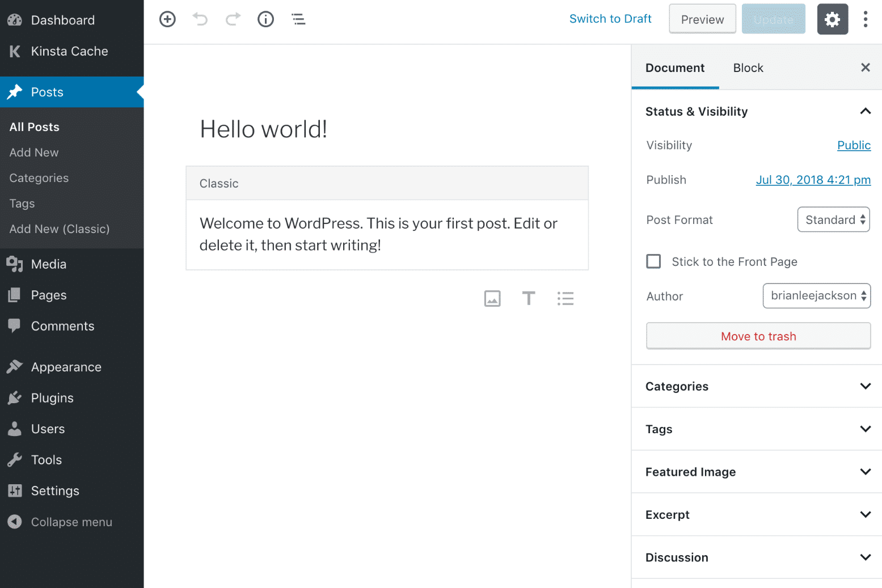Move the post to trash

click(758, 336)
